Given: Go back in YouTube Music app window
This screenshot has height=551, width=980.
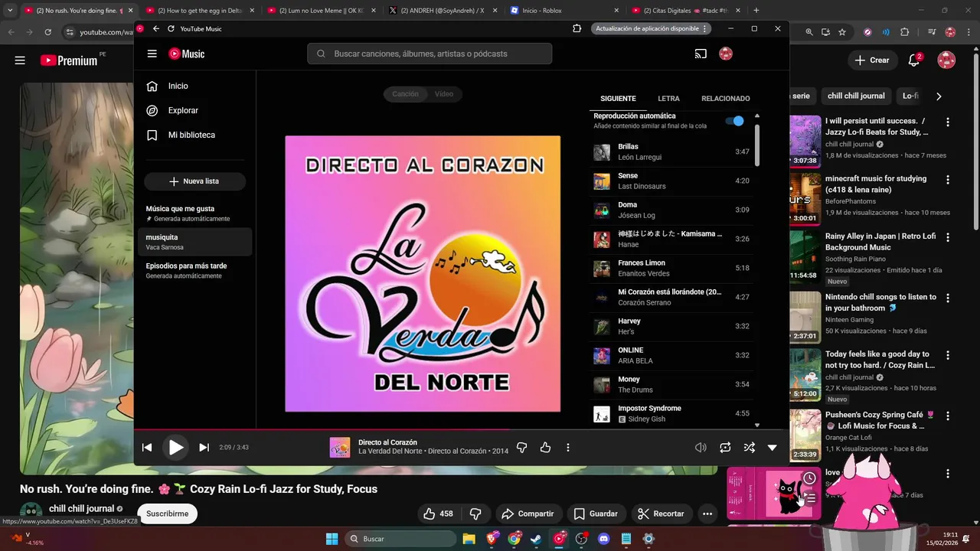Looking at the screenshot, I should coord(156,28).
